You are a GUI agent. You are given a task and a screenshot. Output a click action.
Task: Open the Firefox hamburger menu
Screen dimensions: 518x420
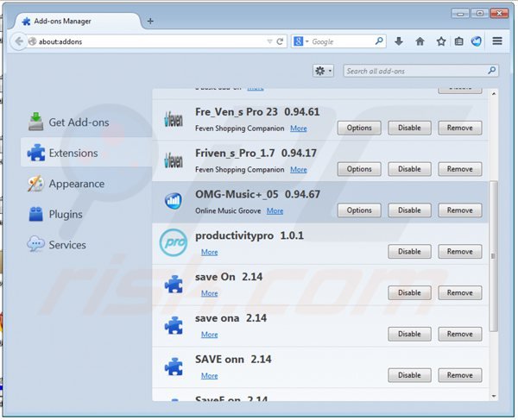pos(497,41)
